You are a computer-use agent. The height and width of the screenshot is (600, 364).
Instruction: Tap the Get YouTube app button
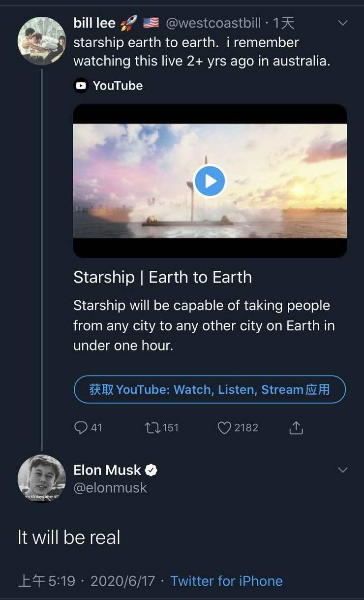(210, 389)
